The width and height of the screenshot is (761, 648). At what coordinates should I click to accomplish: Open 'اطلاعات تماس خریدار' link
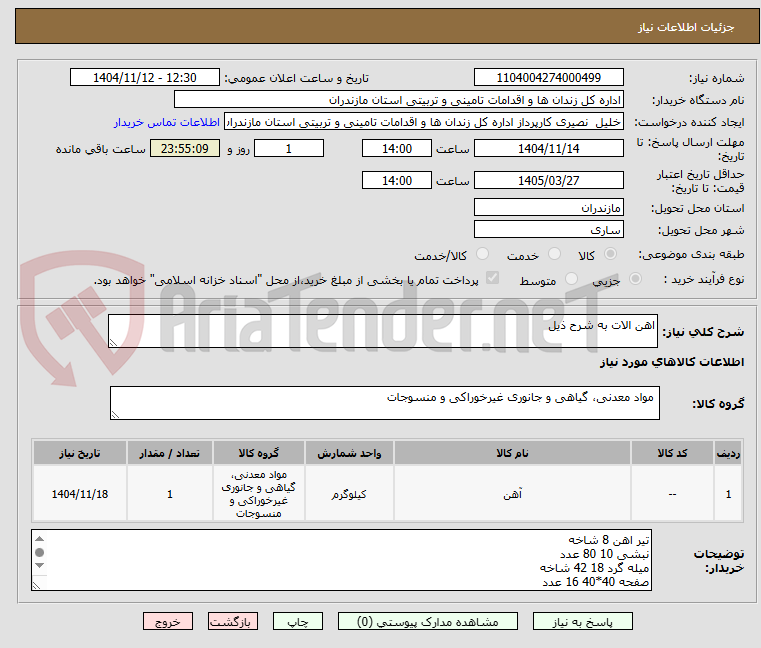tap(167, 122)
